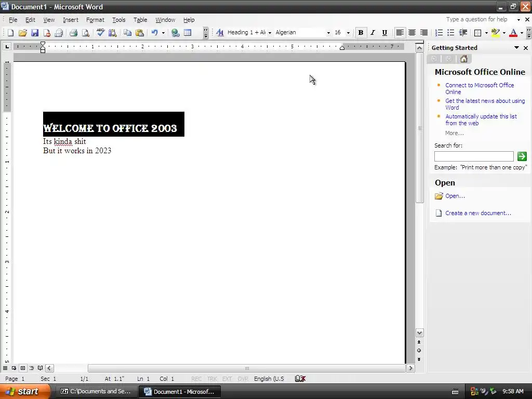
Task: Click the Open folder toolbar icon
Action: (23, 33)
